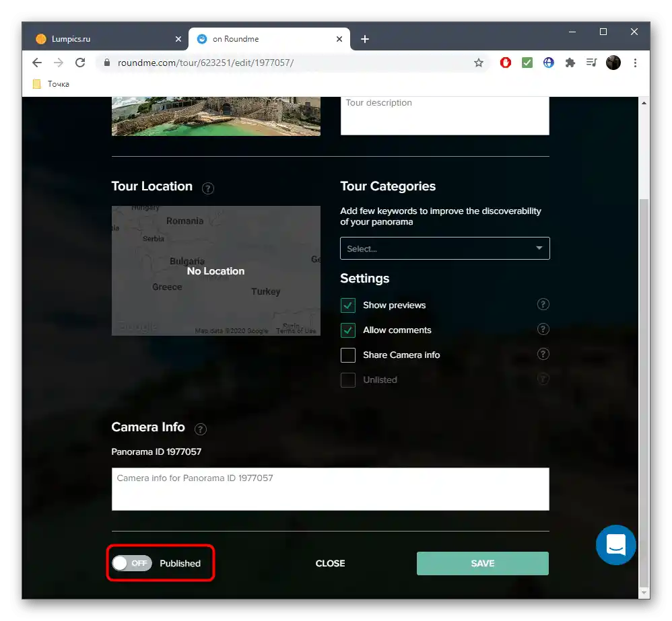Click the Tour Categories heading

pyautogui.click(x=388, y=186)
